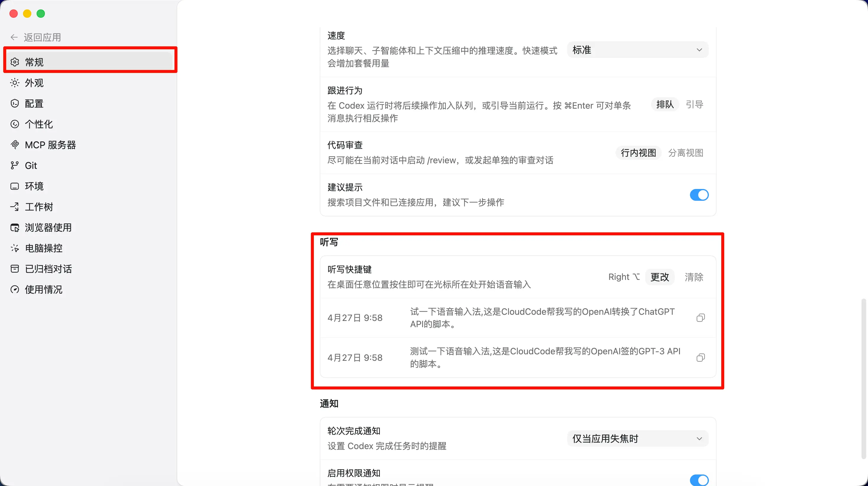Toggle 启用权限通知 switch
Viewport: 868px width, 486px height.
pos(699,480)
